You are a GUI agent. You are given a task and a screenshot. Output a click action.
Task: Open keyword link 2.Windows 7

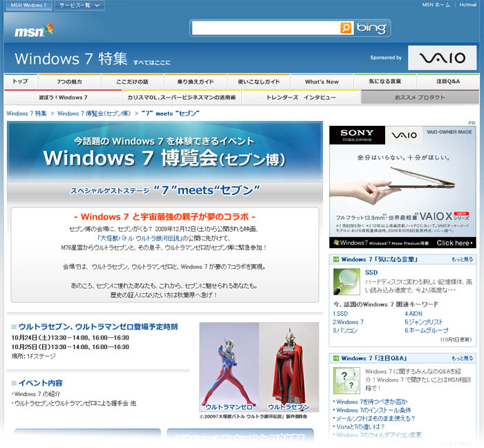tap(348, 322)
